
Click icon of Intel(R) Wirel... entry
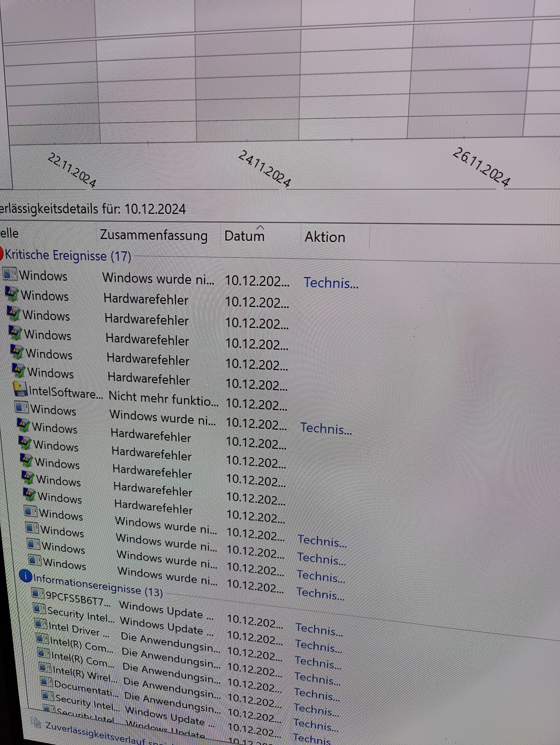pos(45,667)
